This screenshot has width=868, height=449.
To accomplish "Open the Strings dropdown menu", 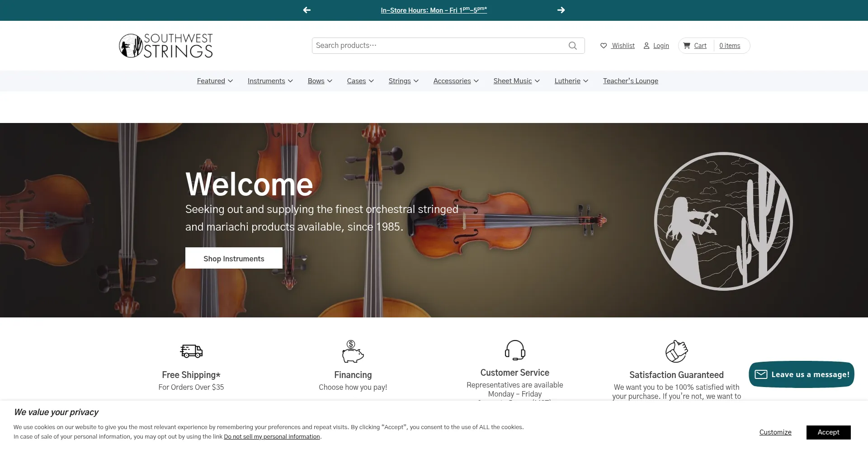I will point(403,81).
